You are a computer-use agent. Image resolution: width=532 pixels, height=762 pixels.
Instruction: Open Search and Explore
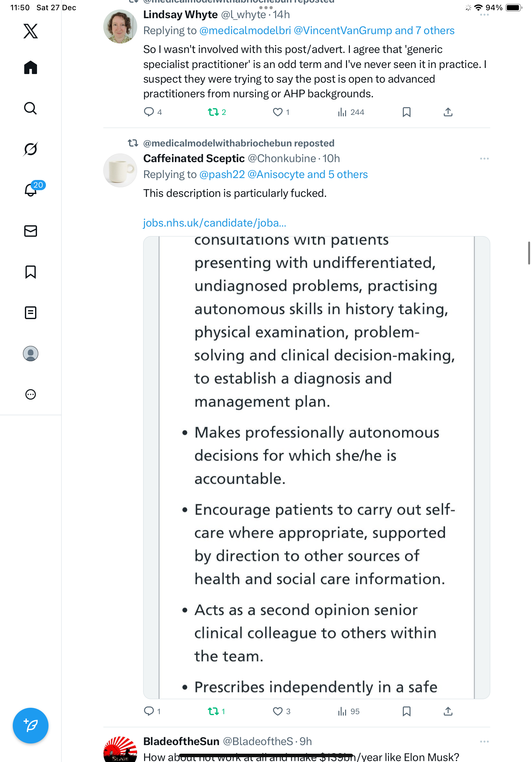point(31,108)
